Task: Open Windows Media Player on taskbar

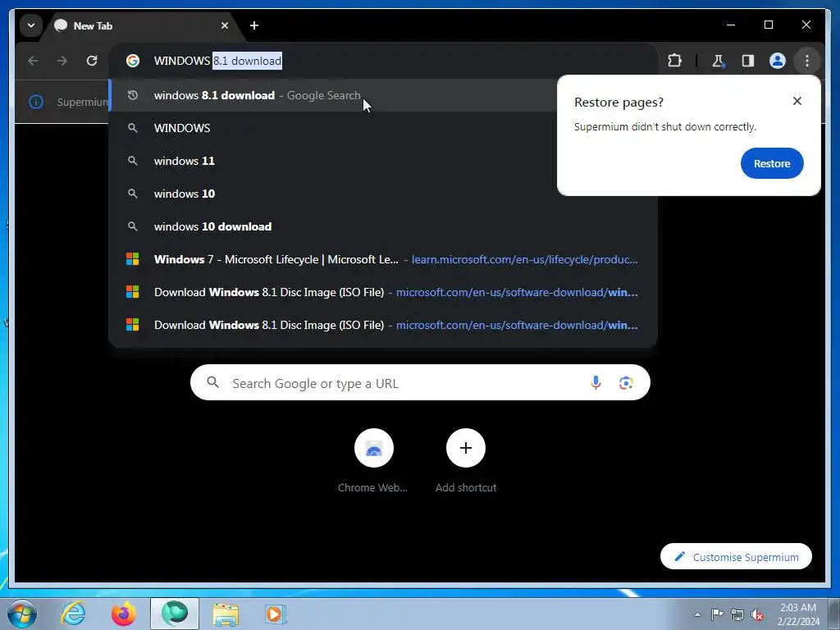Action: [276, 614]
